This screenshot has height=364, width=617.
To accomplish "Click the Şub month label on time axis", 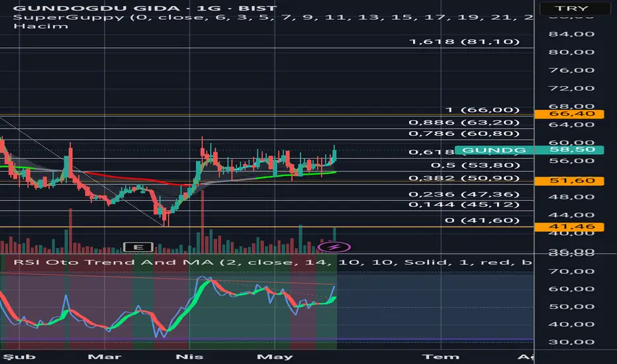I will [x=19, y=357].
